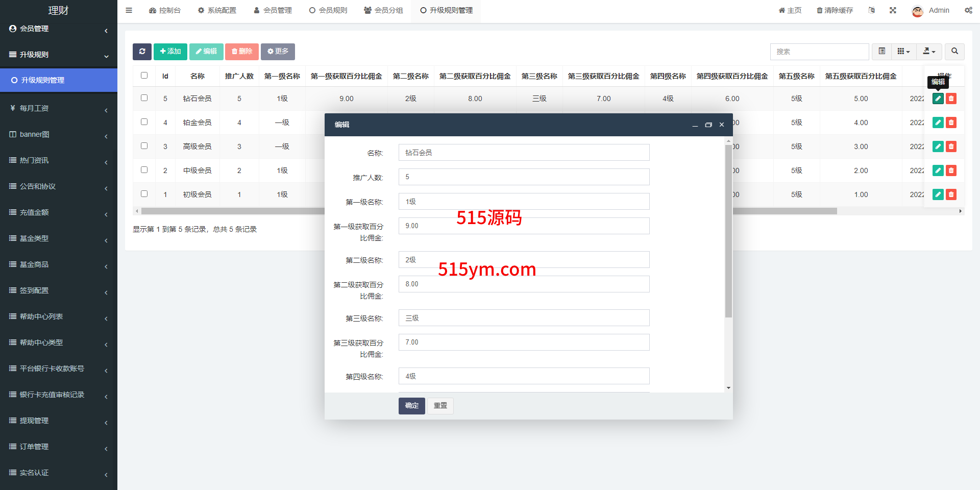Viewport: 980px width, 490px height.
Task: Expand the 每月工资 sidebar menu
Action: coord(59,108)
